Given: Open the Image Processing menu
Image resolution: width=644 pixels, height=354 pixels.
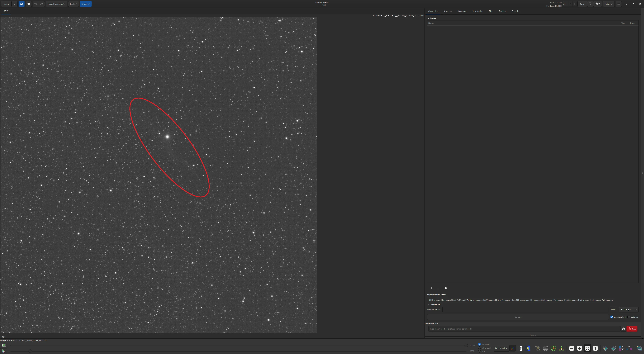Looking at the screenshot, I should (56, 4).
